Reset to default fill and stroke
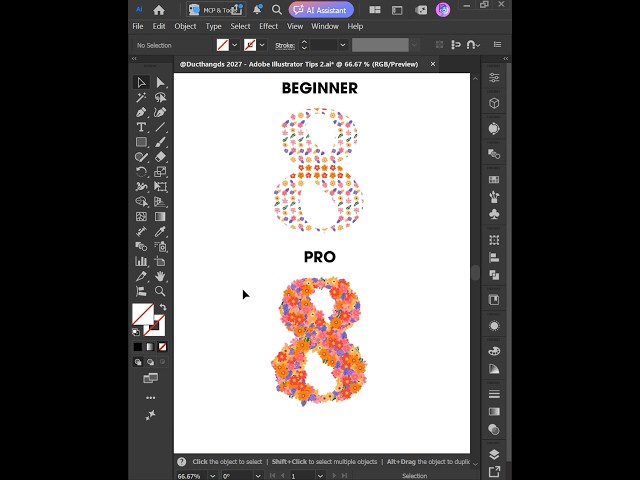The image size is (640, 480). click(136, 332)
